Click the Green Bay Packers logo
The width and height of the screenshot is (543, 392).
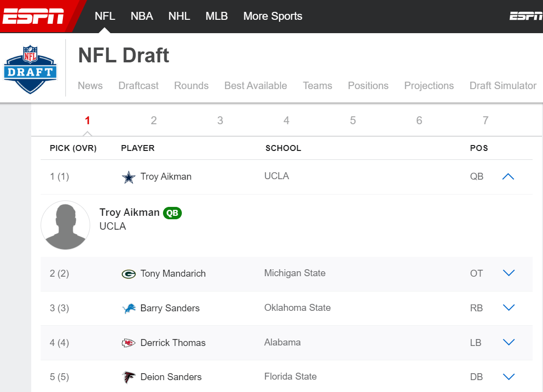tap(128, 274)
